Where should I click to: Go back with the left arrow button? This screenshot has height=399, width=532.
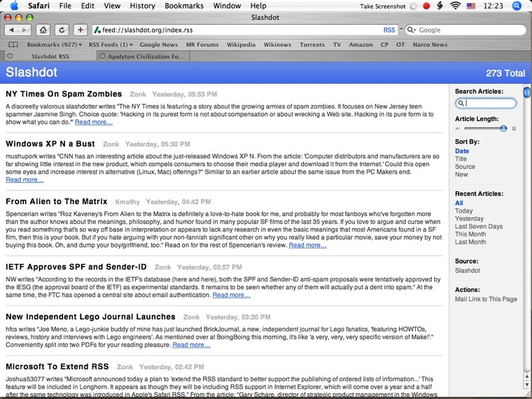tap(11, 30)
